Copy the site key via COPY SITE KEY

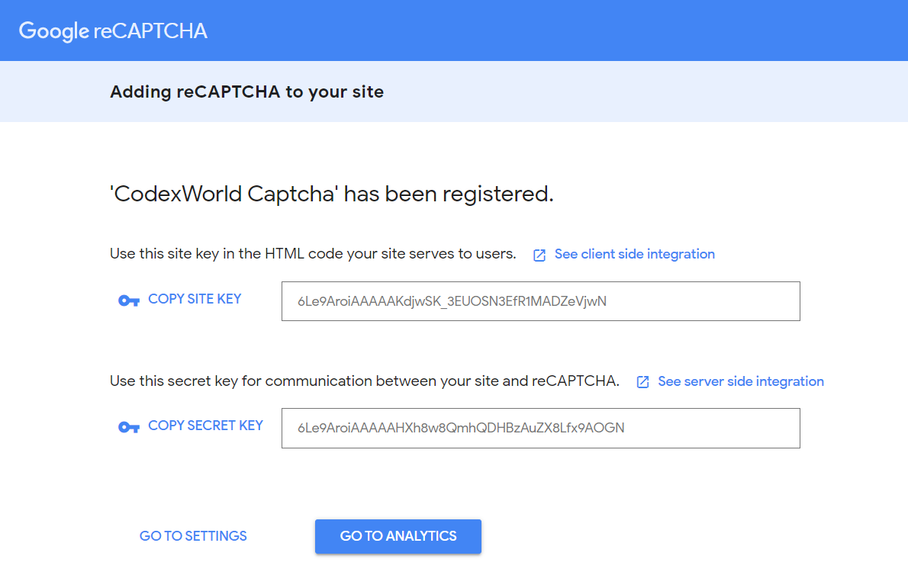point(195,299)
